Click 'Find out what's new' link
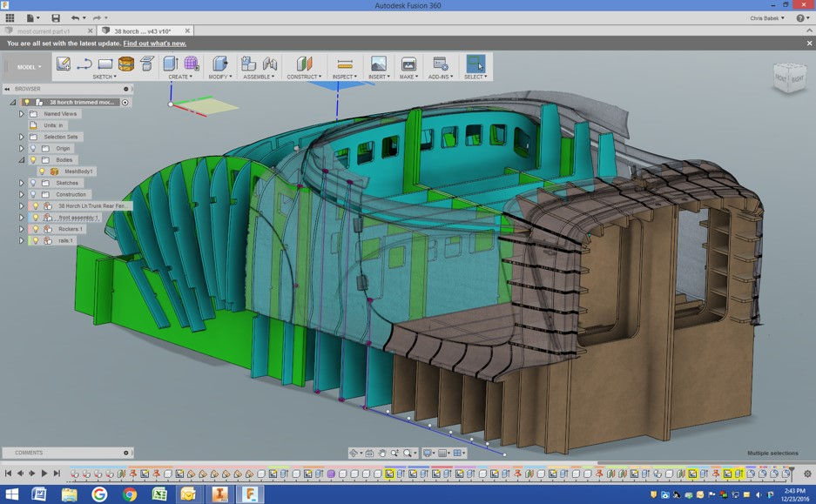Viewport: 816px width, 504px height. pos(154,44)
